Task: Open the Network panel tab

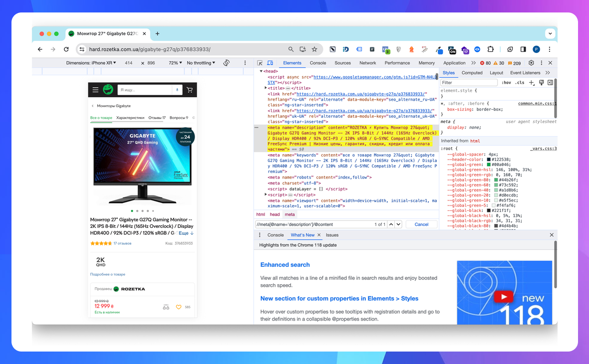Action: 367,63
